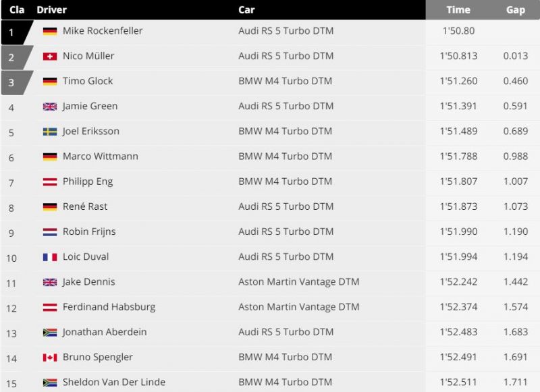Click the French flag beside Loic Duval
540x392 pixels.
pos(50,257)
